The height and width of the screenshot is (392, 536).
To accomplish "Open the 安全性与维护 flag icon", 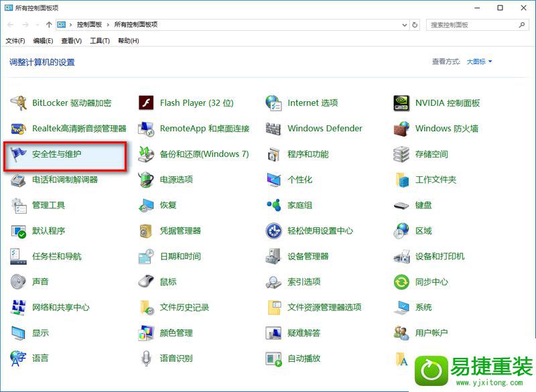I will coord(18,154).
